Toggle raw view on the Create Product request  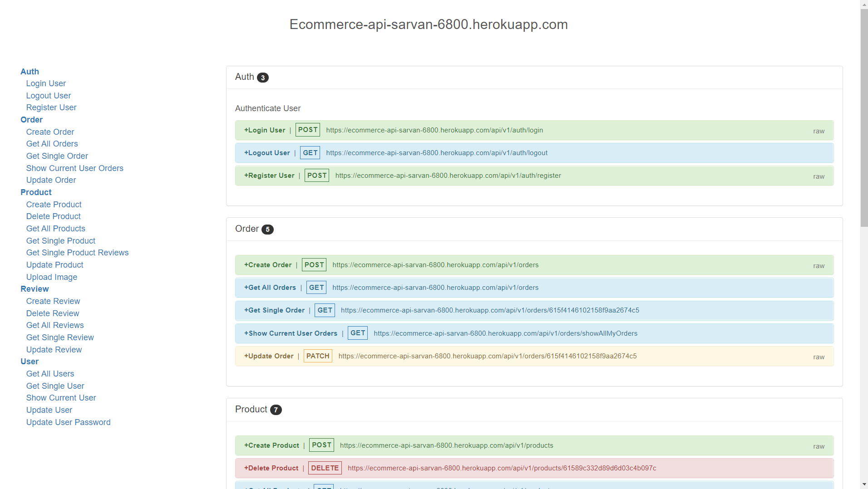coord(818,446)
